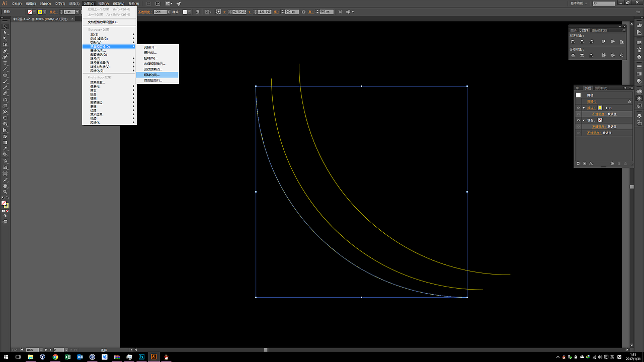Select the Line Segment tool
This screenshot has width=644, height=362.
point(5,69)
